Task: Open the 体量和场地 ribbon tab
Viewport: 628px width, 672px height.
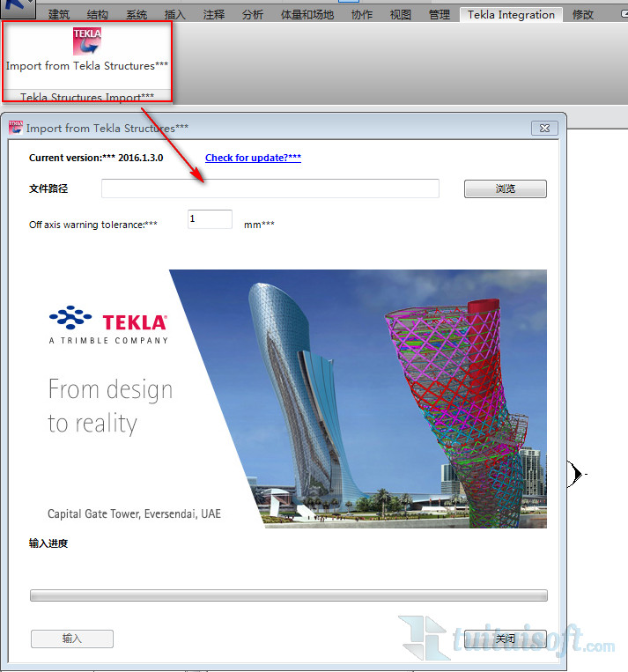Action: tap(307, 15)
